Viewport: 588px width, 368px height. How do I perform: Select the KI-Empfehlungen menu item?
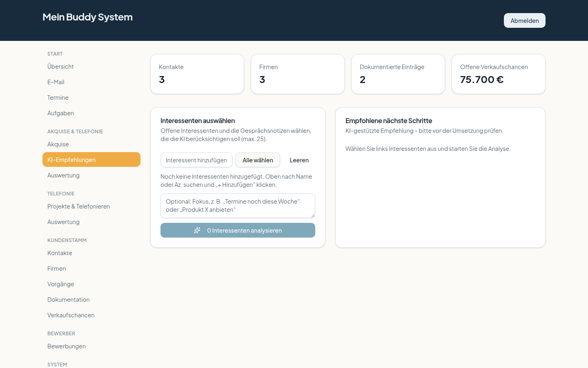coord(91,159)
